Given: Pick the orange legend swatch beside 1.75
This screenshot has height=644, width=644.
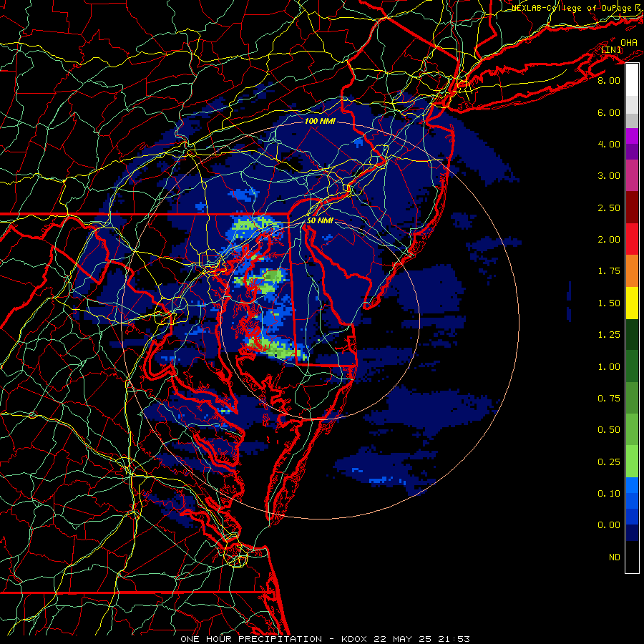Looking at the screenshot, I should (632, 271).
